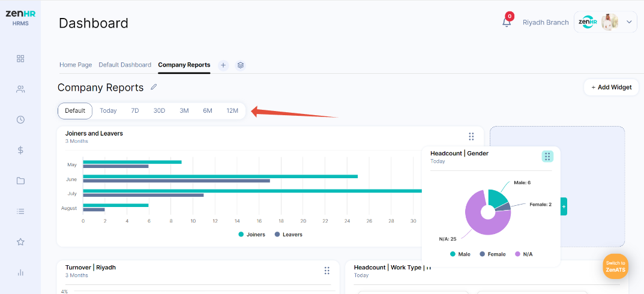Expand the account dropdown chevron
This screenshot has height=294, width=644.
pos(629,22)
